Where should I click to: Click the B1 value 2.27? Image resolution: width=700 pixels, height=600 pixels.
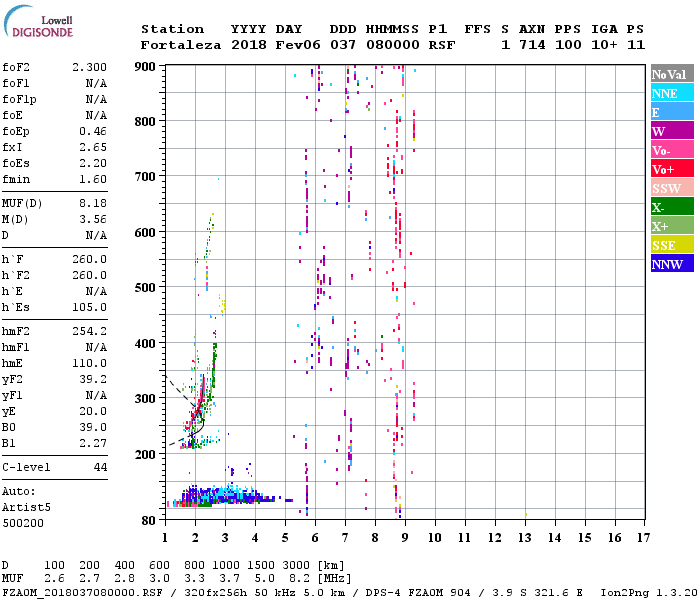click(93, 444)
